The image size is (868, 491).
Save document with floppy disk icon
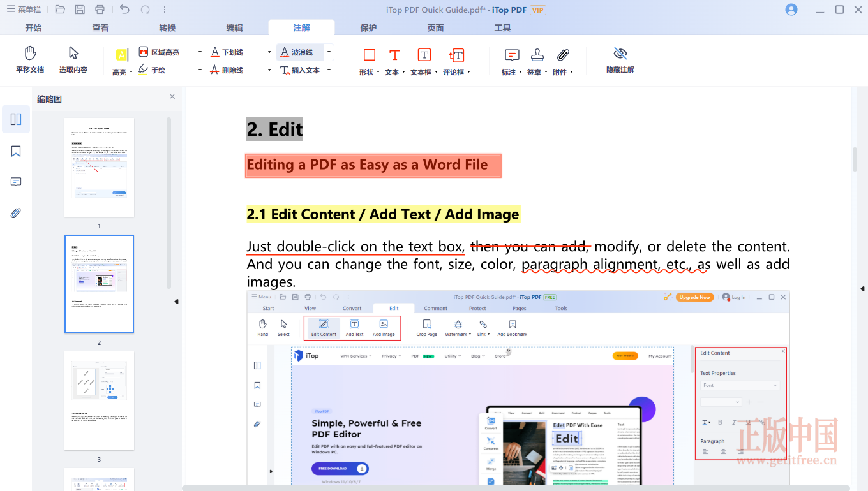[x=80, y=10]
